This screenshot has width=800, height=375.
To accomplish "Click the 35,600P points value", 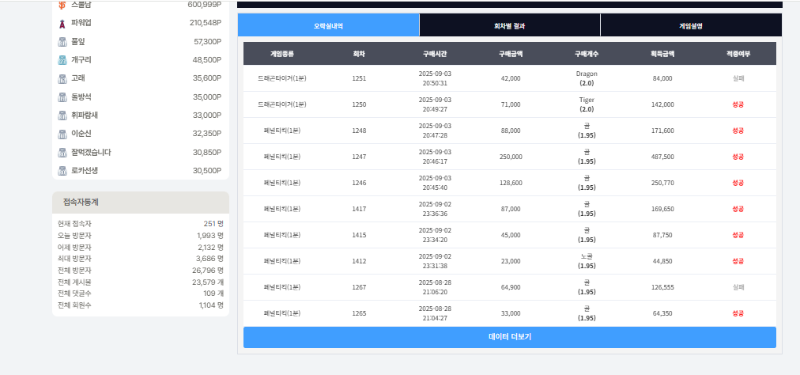I will coord(207,79).
